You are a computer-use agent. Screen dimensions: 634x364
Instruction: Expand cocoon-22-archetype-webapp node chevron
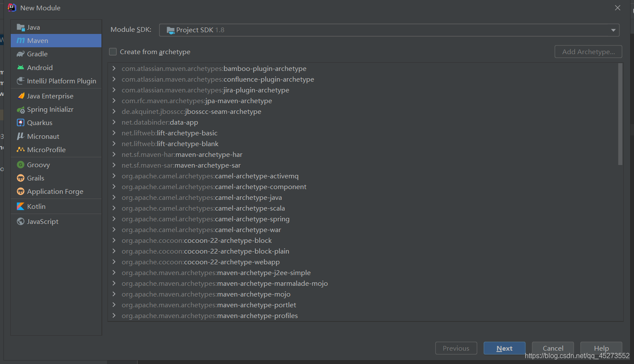[x=114, y=262]
